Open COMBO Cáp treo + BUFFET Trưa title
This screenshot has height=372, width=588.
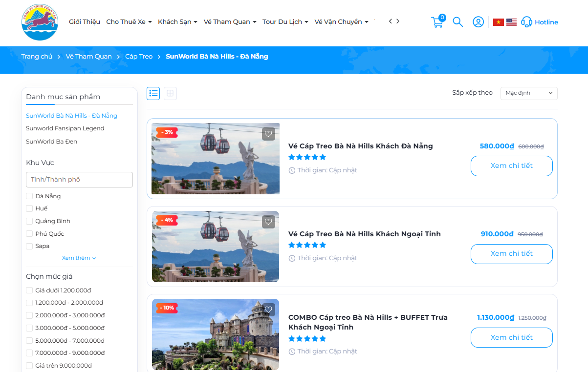(x=368, y=322)
